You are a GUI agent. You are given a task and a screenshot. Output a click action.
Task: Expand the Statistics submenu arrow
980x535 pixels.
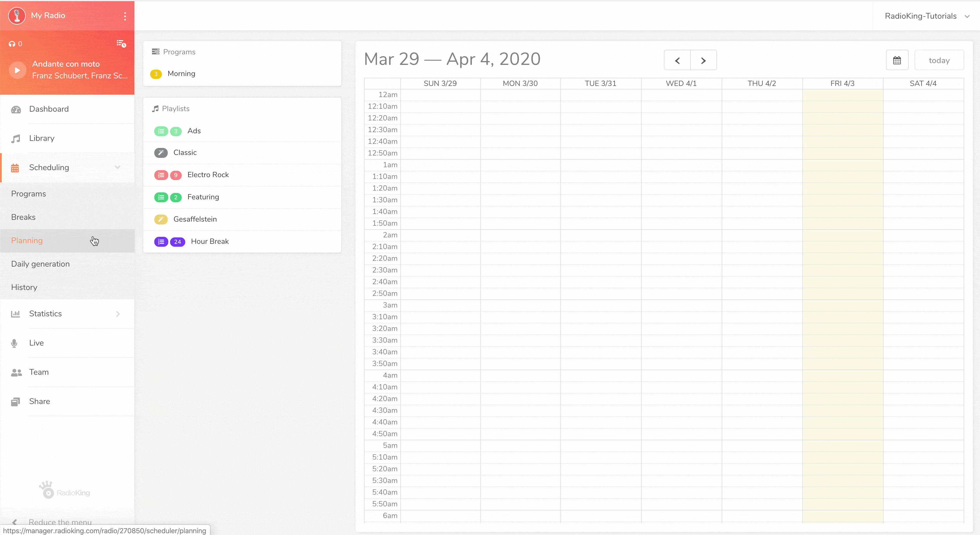coord(118,314)
